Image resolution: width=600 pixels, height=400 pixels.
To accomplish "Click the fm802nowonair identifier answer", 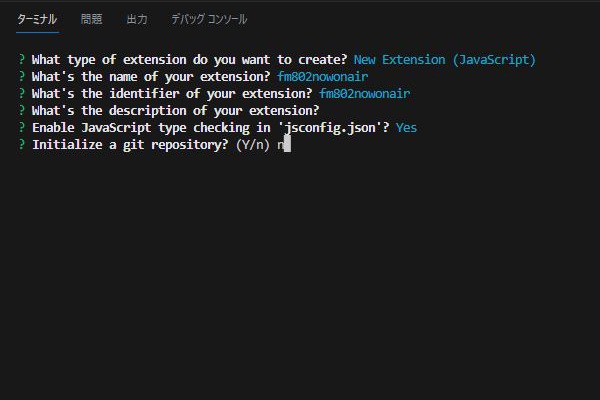I will (x=365, y=93).
